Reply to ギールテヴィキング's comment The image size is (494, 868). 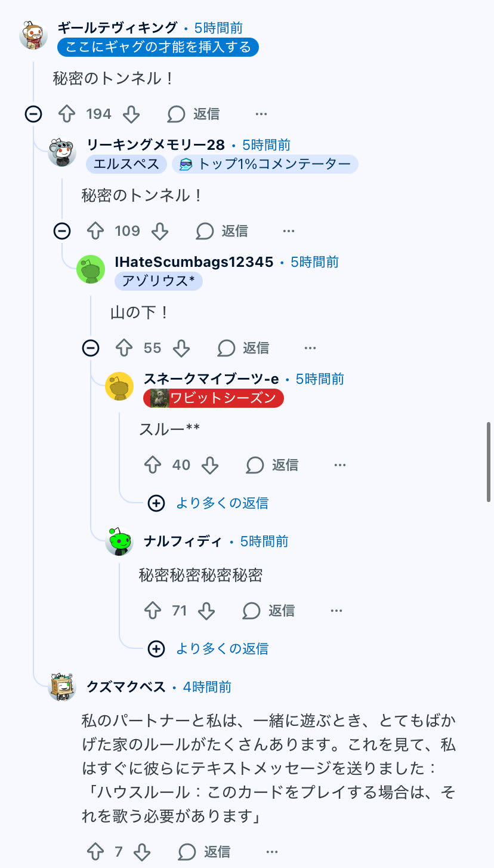tap(194, 114)
